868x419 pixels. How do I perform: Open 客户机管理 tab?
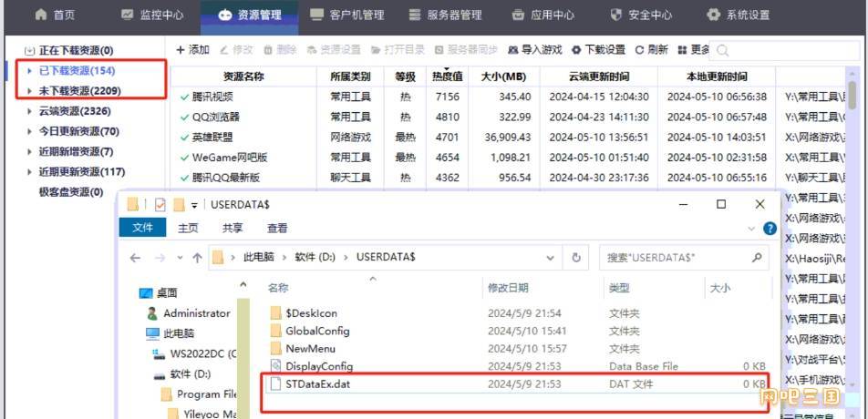pos(347,15)
